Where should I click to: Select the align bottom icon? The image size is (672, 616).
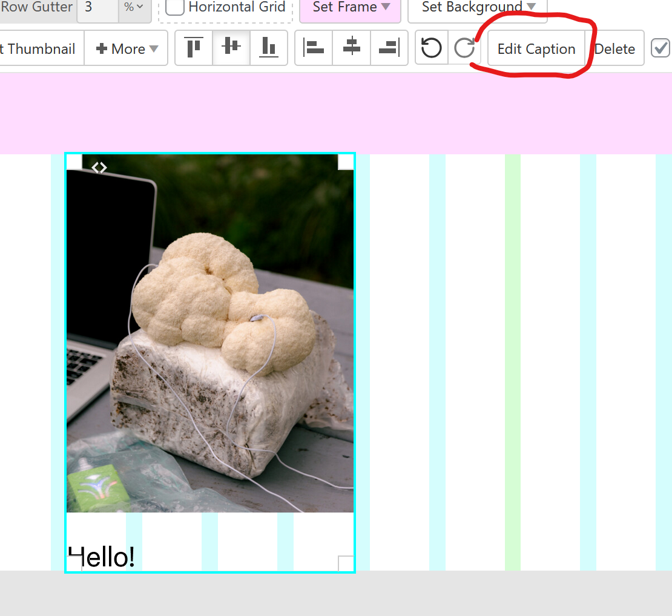pyautogui.click(x=269, y=47)
